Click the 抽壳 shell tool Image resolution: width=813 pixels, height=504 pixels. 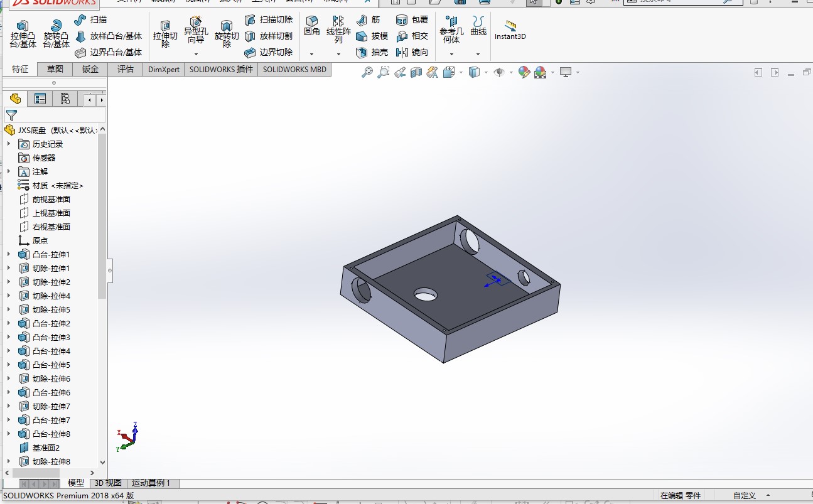[x=372, y=53]
